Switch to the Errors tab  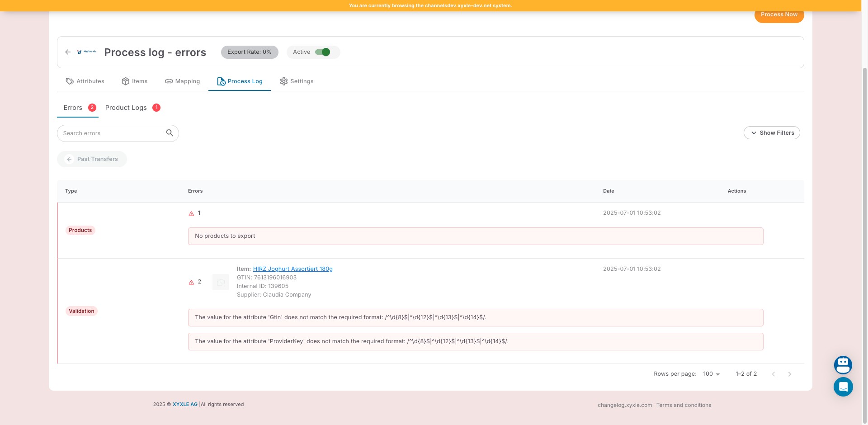[x=72, y=108]
